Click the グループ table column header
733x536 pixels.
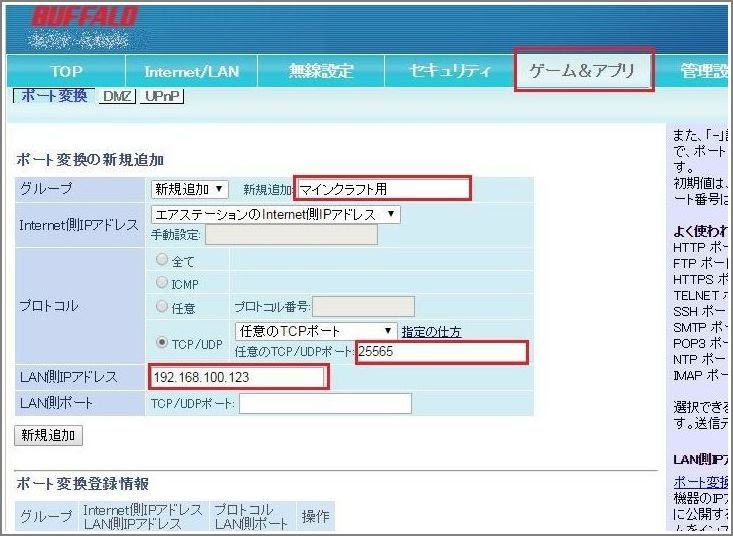click(x=46, y=516)
